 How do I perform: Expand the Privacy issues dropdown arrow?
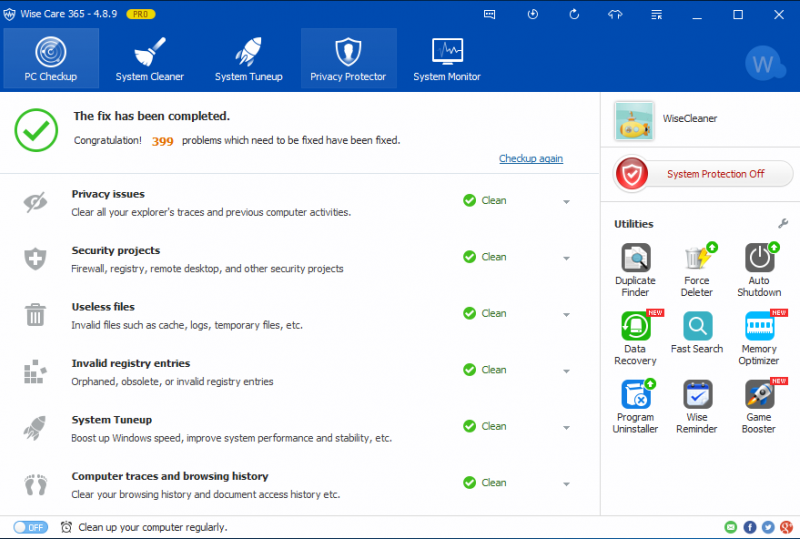(x=566, y=202)
